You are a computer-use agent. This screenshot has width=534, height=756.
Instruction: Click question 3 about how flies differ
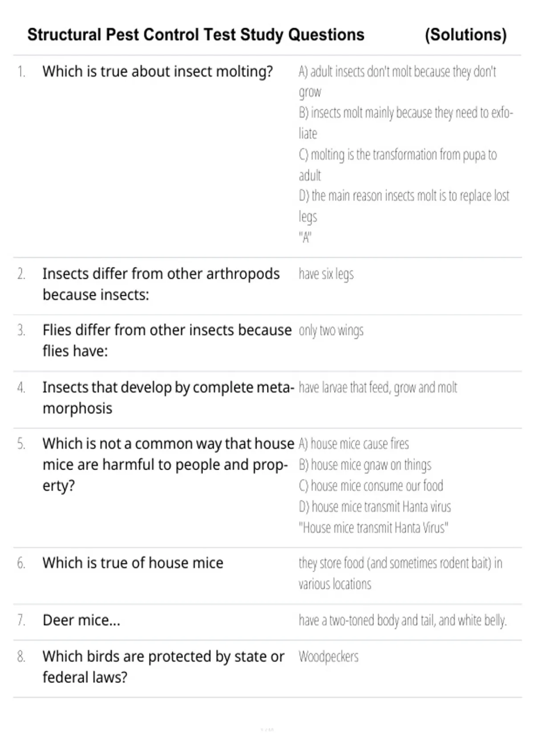[x=167, y=340]
